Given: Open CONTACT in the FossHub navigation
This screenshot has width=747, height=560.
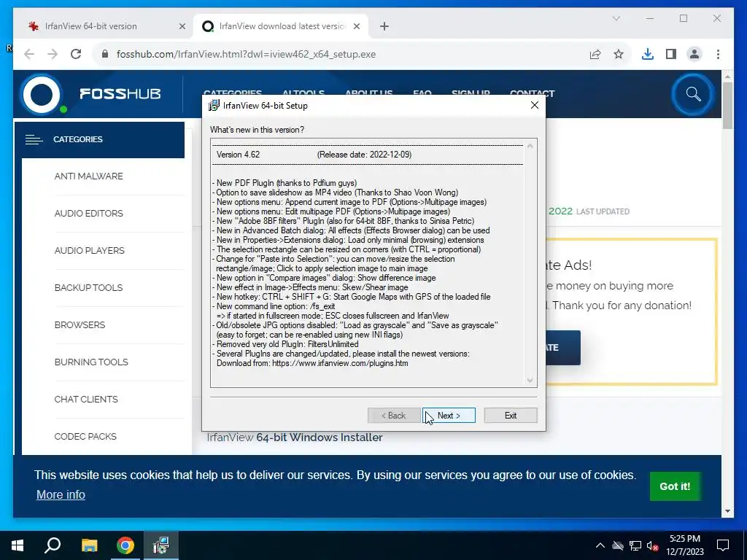Looking at the screenshot, I should point(532,93).
